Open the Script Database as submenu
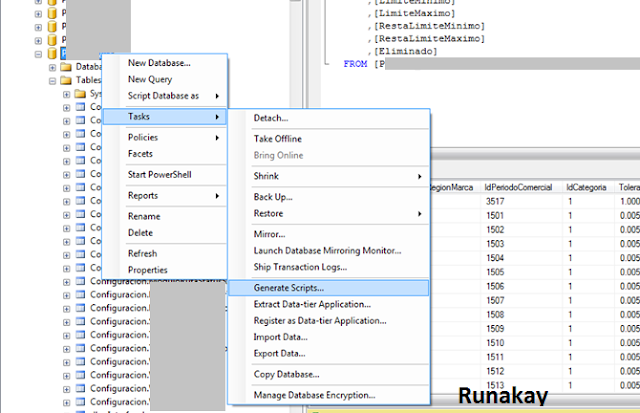640x413 pixels. tap(164, 95)
